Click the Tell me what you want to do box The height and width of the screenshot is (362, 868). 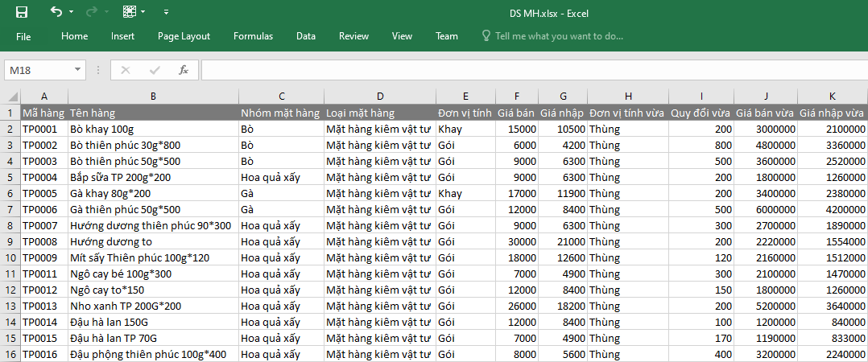559,36
